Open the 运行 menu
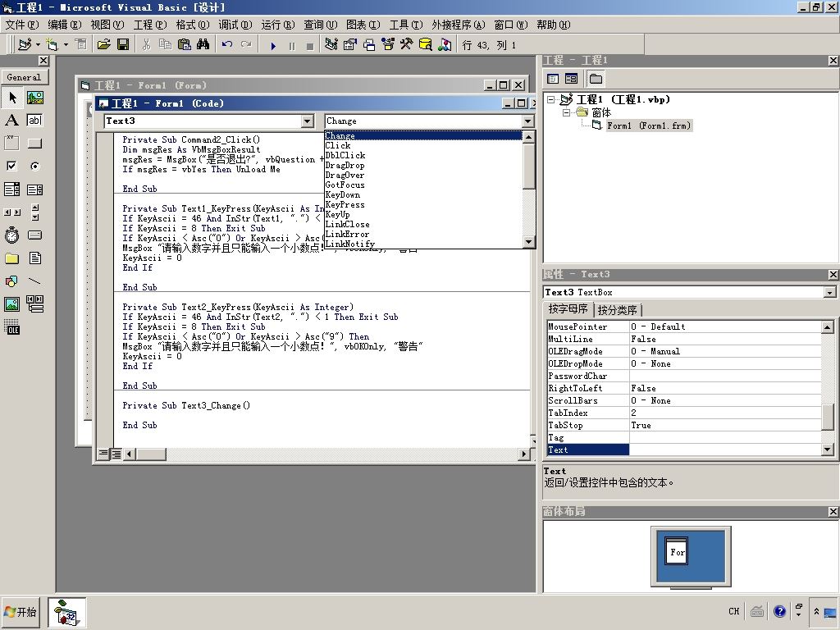 point(278,25)
